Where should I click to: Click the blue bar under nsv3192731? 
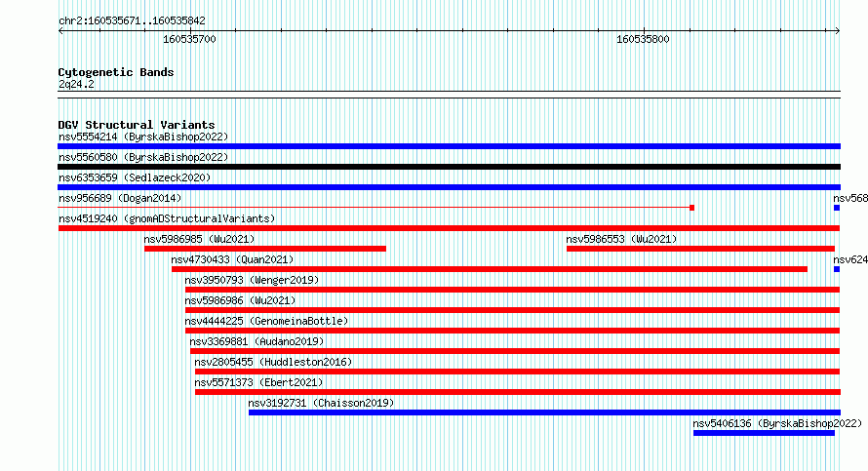(545, 412)
